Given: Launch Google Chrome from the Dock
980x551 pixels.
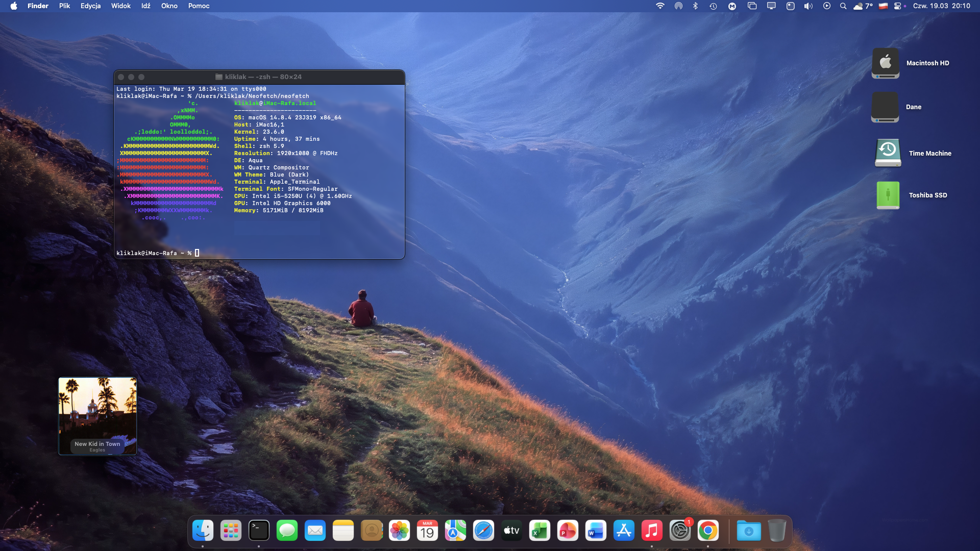Looking at the screenshot, I should click(x=708, y=531).
